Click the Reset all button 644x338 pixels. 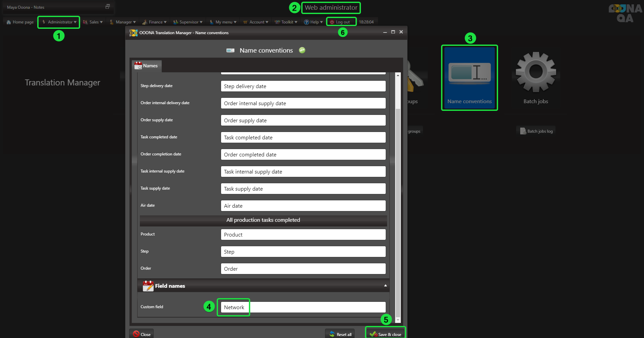[x=340, y=334]
